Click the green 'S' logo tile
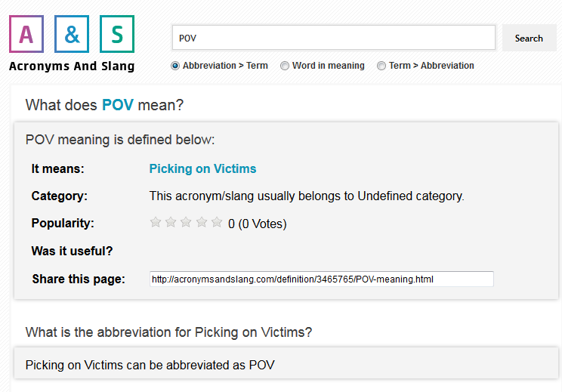The height and width of the screenshot is (392, 562). 117,34
